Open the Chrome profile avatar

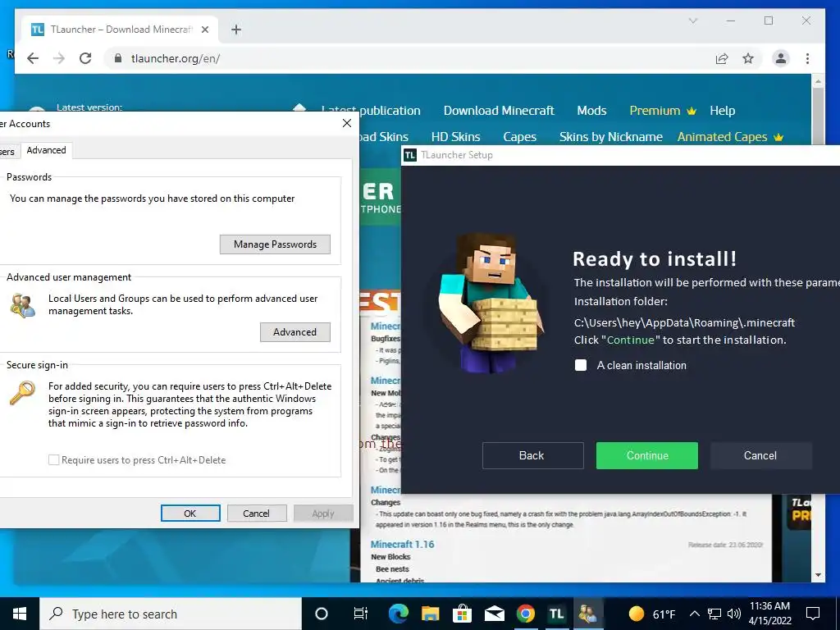tap(781, 58)
